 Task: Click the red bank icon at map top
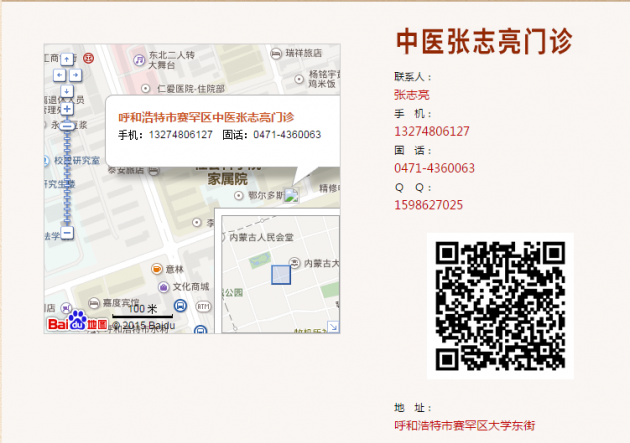pos(88,58)
